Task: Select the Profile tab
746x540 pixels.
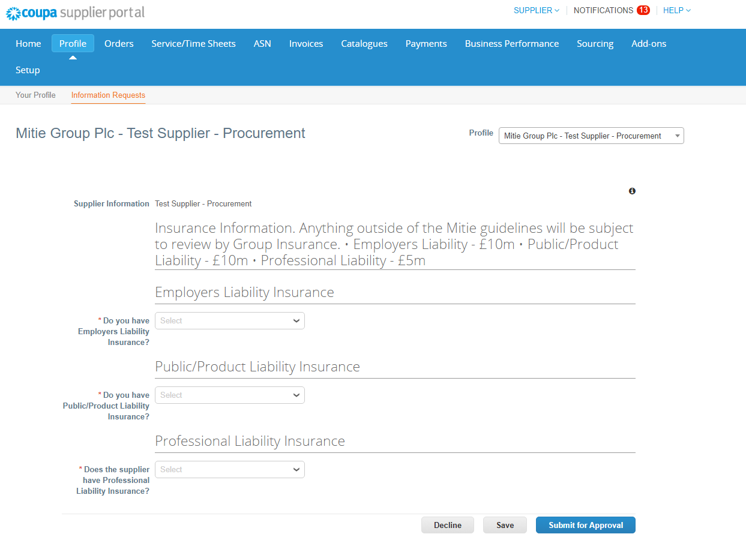Action: [x=73, y=43]
